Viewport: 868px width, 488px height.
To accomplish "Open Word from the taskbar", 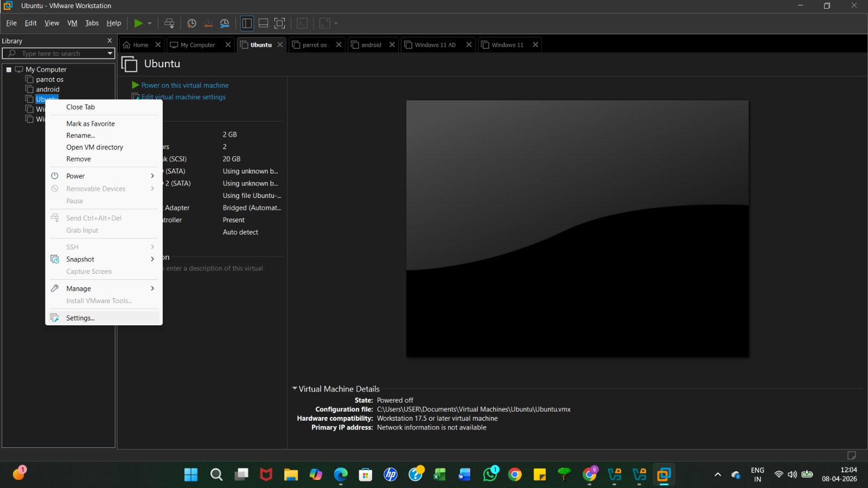I will click(464, 475).
